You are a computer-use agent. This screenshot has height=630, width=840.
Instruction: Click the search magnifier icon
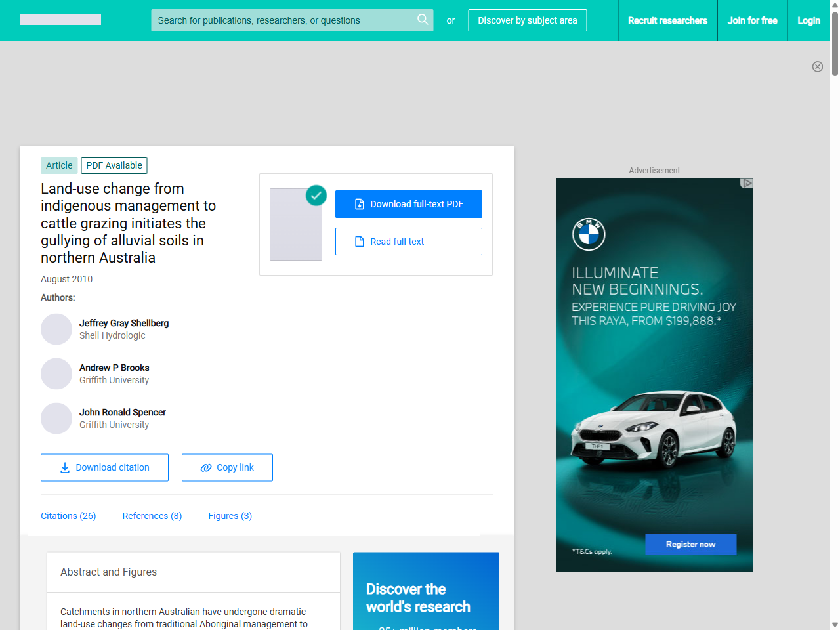tap(423, 20)
